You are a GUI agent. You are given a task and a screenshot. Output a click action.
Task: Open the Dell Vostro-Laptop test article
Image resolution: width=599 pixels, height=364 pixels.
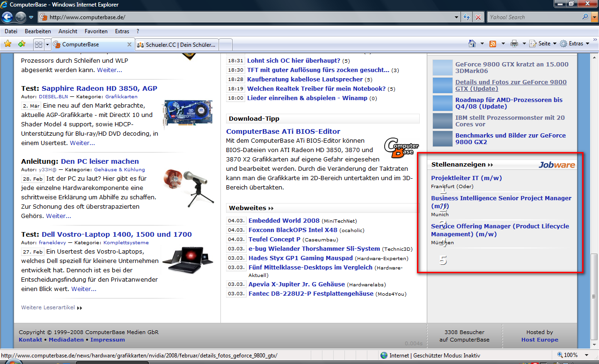point(117,234)
